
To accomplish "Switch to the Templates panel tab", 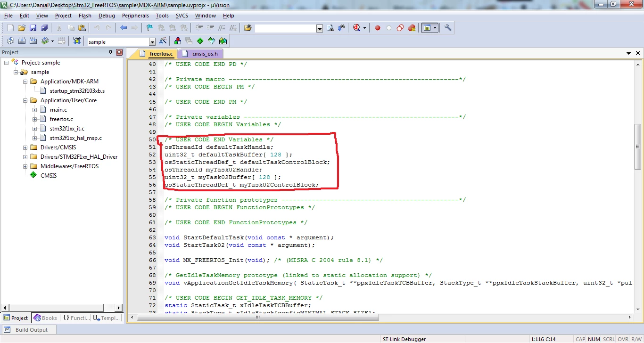I will [106, 318].
